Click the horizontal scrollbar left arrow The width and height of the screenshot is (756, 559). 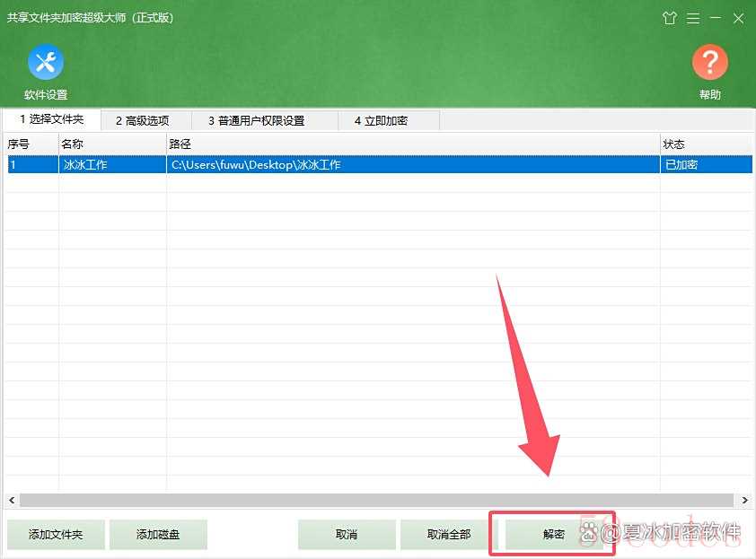point(12,500)
